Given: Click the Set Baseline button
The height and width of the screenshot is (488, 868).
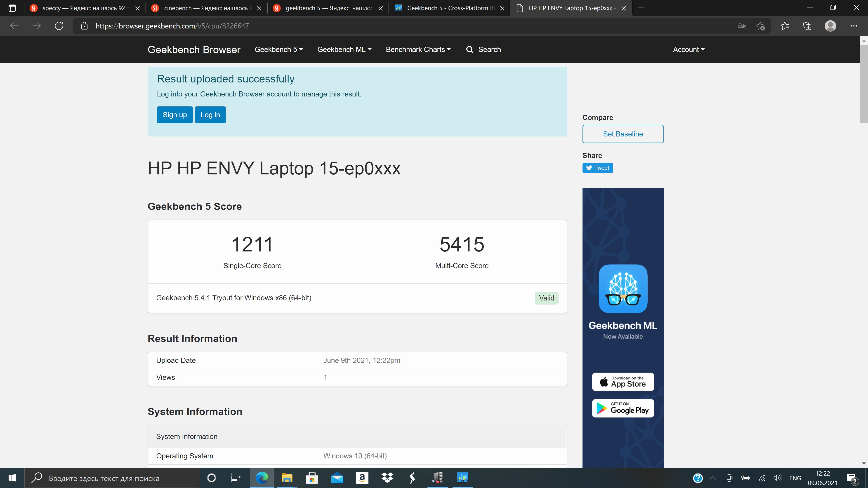Looking at the screenshot, I should click(x=623, y=134).
